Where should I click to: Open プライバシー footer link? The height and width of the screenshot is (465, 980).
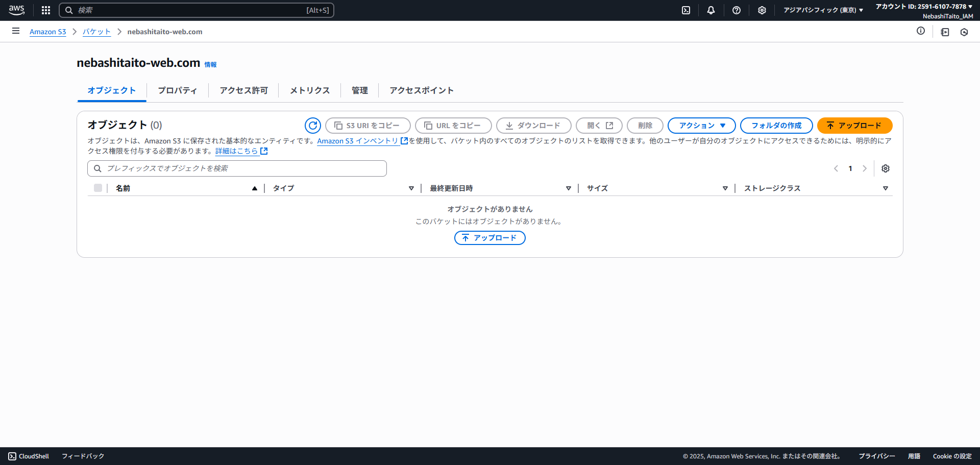pyautogui.click(x=877, y=456)
